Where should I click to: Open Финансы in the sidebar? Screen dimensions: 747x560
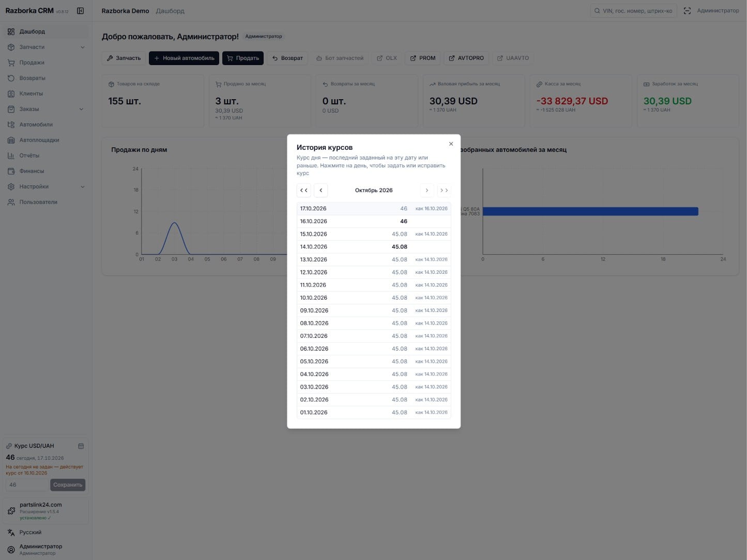(x=45, y=171)
